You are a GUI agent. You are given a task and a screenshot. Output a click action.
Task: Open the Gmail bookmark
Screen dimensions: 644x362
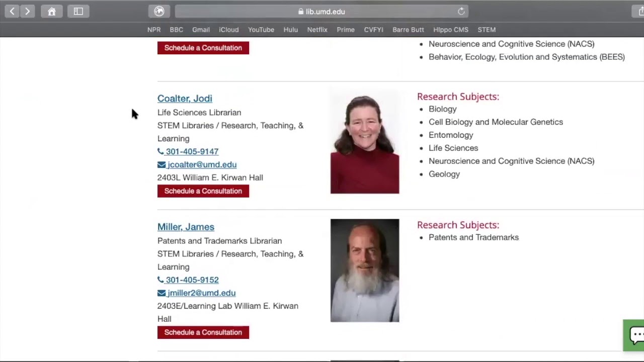pos(201,30)
